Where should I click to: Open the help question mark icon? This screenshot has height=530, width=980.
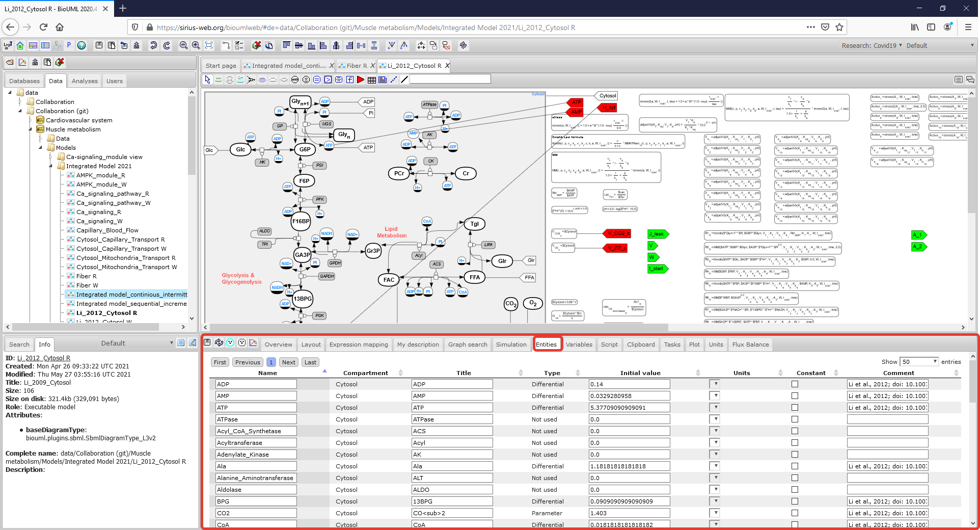click(81, 45)
